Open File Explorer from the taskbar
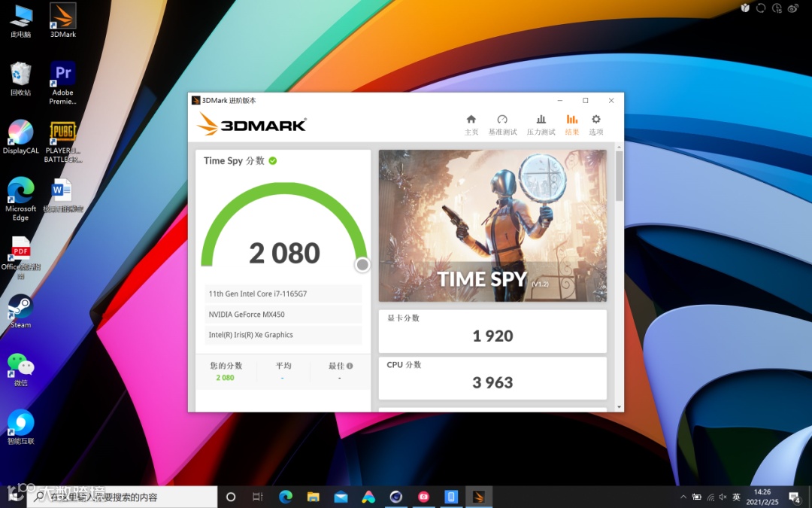 tap(314, 497)
